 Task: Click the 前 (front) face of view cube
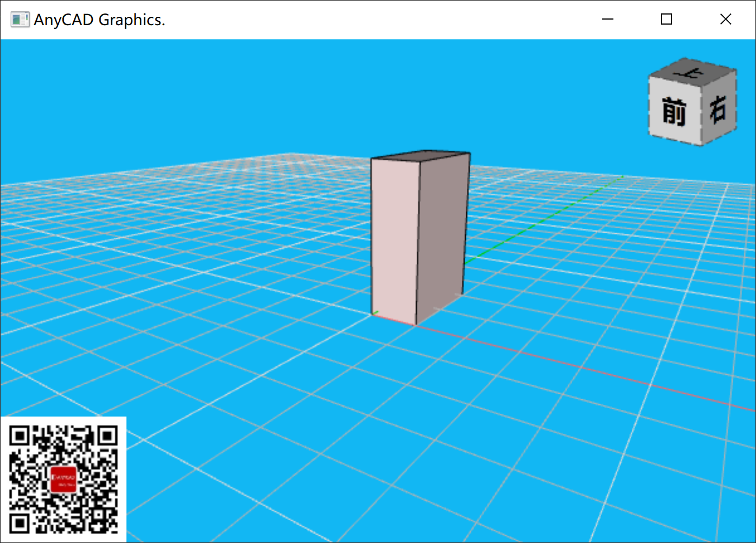[x=674, y=111]
